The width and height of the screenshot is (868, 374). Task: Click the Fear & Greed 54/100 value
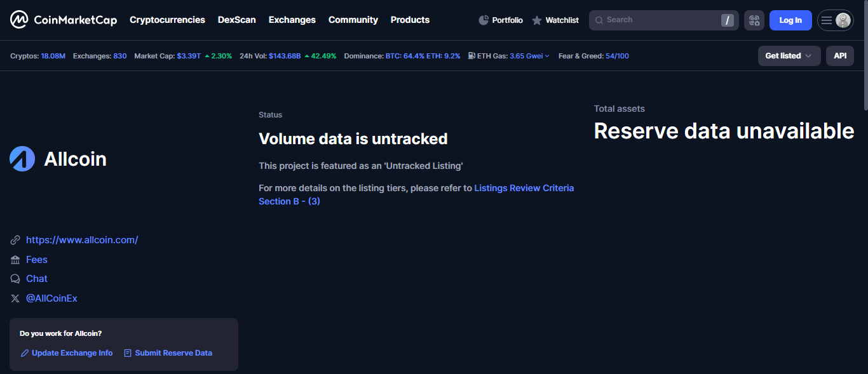(617, 56)
